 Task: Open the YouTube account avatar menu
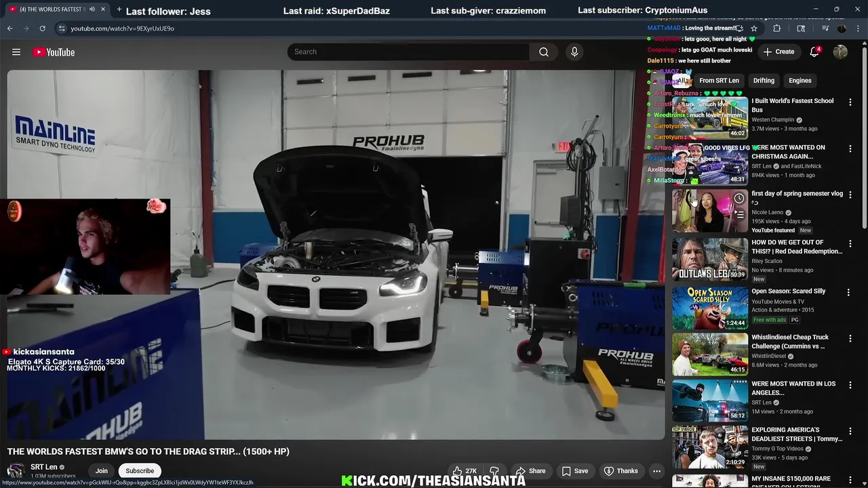840,52
